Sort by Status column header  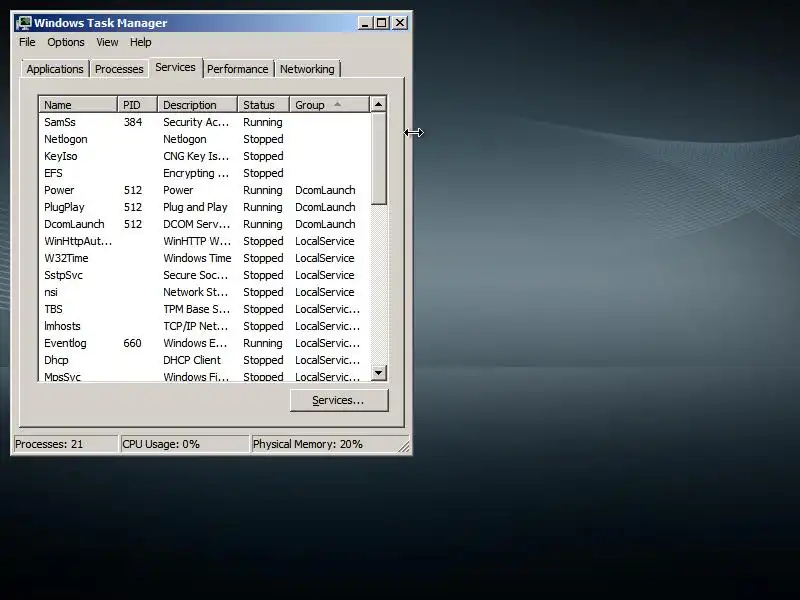pyautogui.click(x=263, y=105)
